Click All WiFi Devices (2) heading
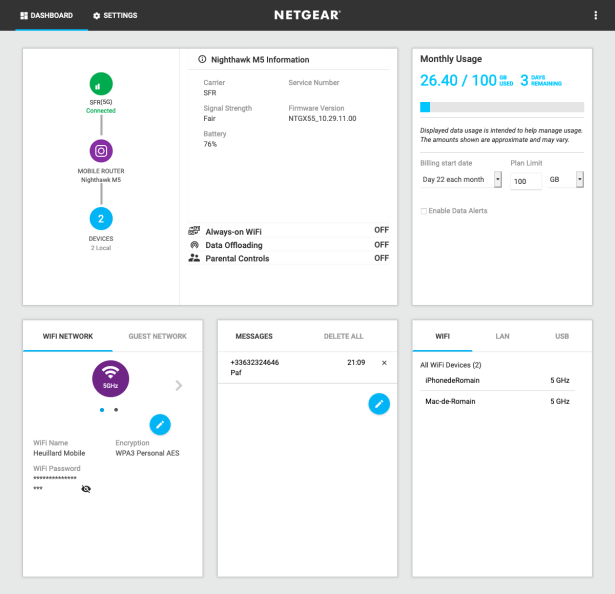This screenshot has width=615, height=594. pos(451,365)
